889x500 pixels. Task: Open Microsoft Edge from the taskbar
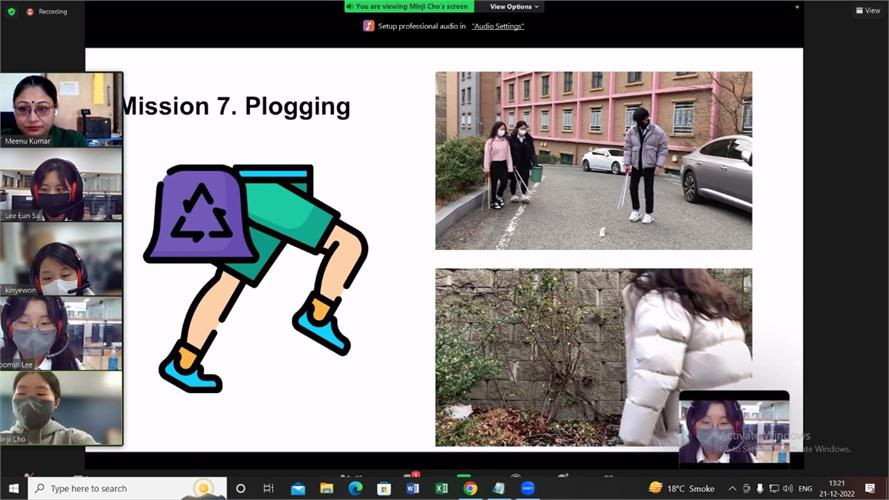[355, 489]
